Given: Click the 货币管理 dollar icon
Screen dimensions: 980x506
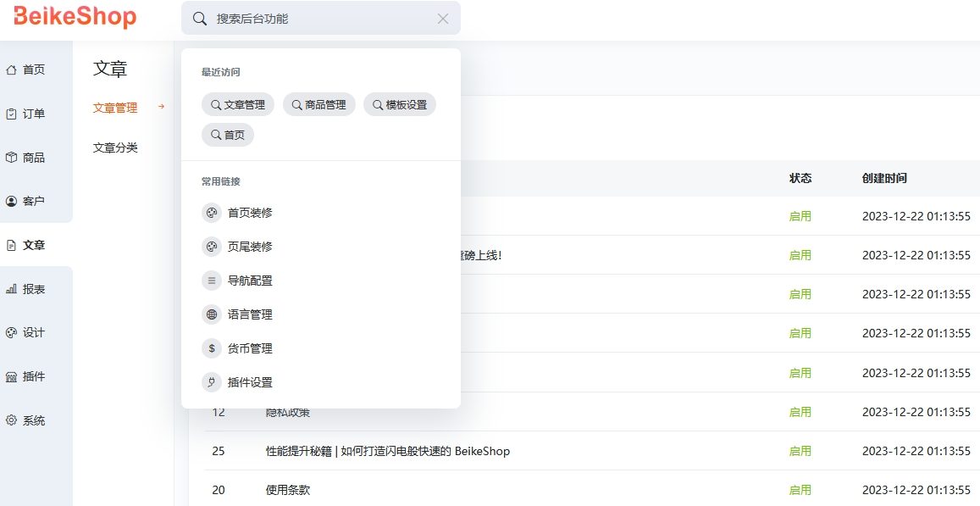Looking at the screenshot, I should 211,348.
